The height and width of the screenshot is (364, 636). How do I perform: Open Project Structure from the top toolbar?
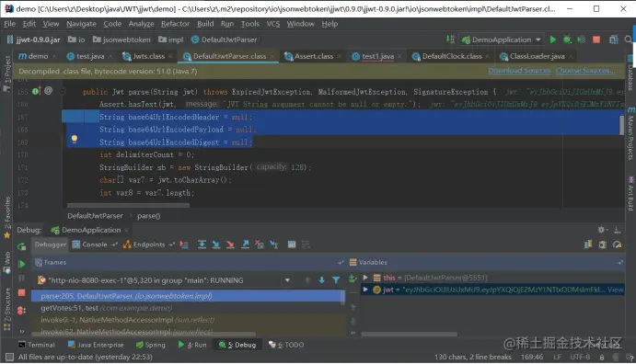[x=614, y=40]
